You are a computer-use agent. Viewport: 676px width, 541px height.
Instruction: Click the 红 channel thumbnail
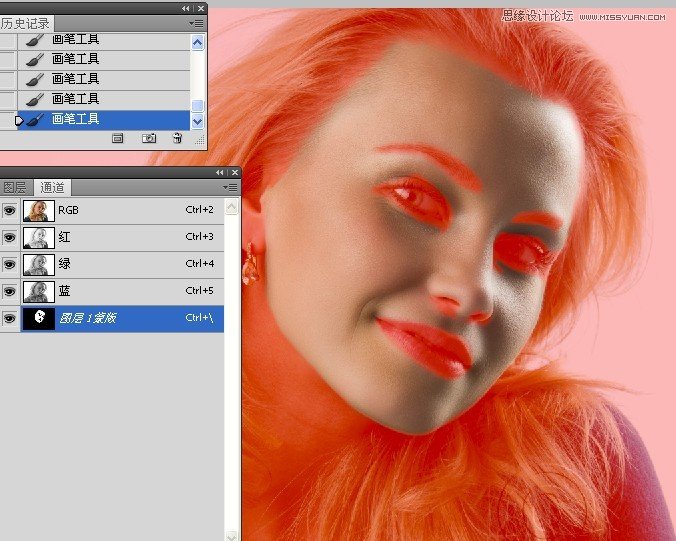tap(39, 238)
